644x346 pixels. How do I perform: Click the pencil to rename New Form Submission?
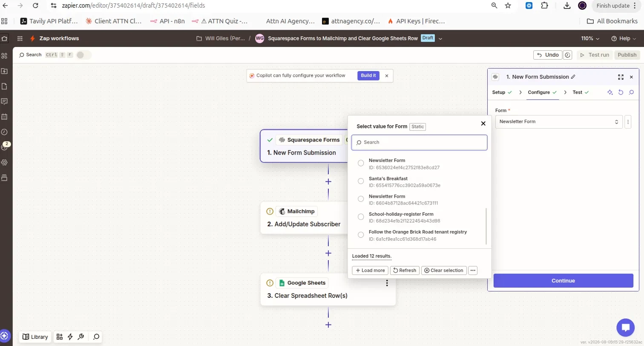click(x=573, y=77)
